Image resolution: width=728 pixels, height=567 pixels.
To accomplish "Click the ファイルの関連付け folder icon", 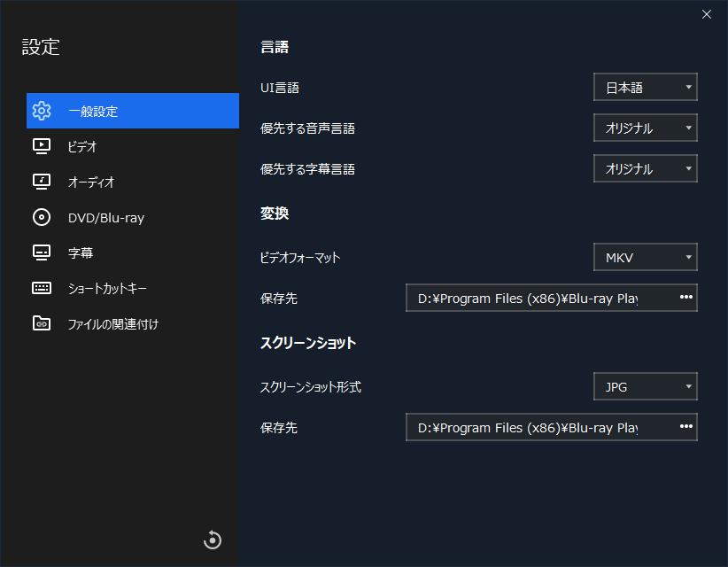I will pyautogui.click(x=42, y=323).
